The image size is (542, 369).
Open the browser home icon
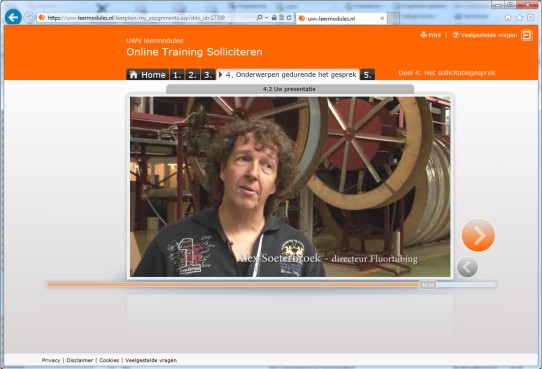click(508, 18)
